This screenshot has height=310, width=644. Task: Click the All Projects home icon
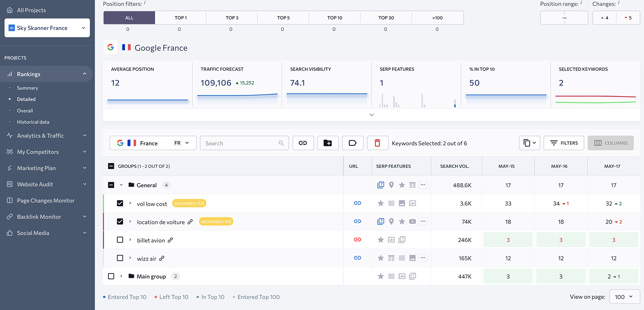pyautogui.click(x=10, y=10)
